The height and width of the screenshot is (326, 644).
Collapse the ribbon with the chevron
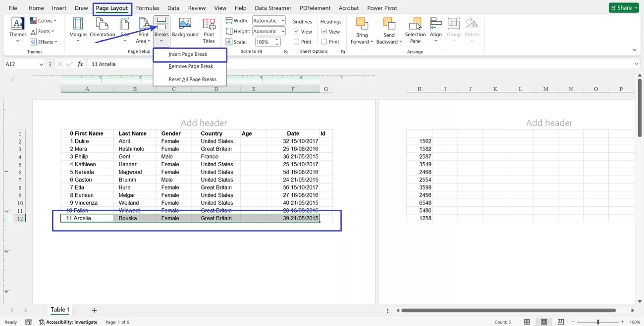pos(635,49)
